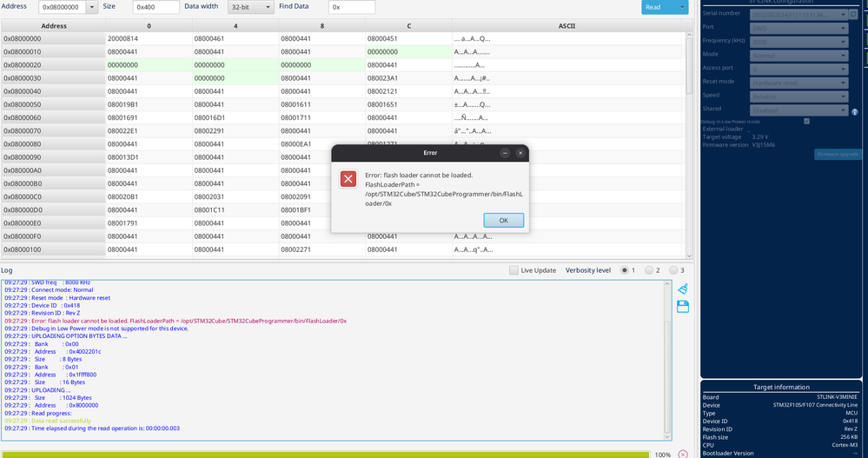Click column header 4
This screenshot has width=868, height=458.
point(235,25)
